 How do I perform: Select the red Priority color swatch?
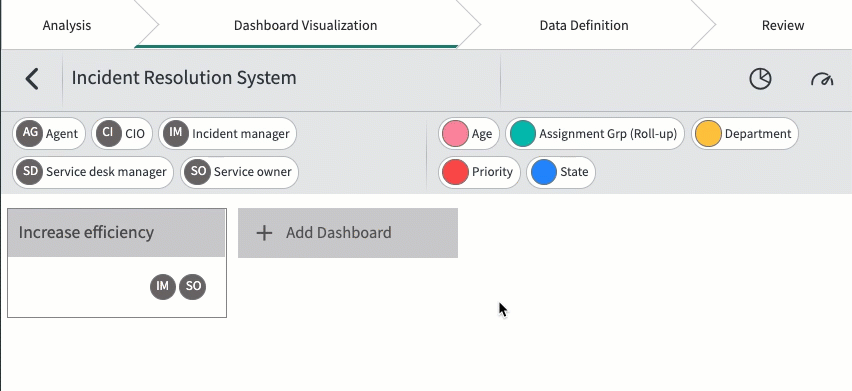455,172
